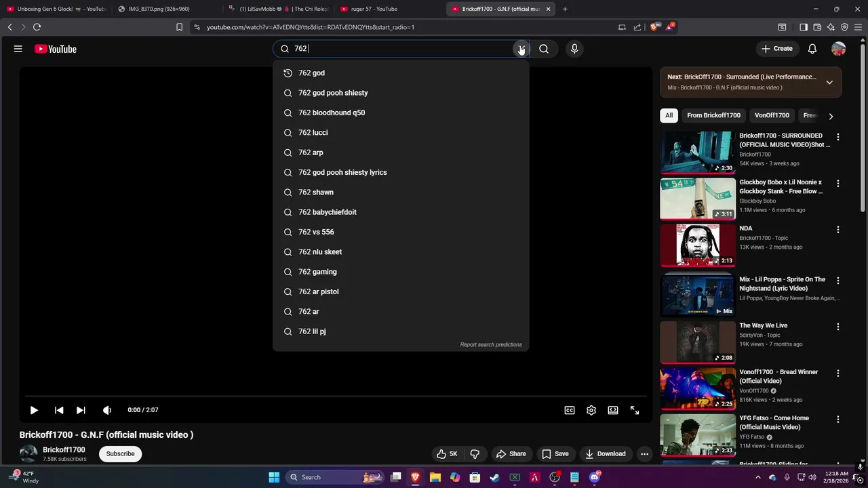Open the Brave Shields lion icon

pyautogui.click(x=654, y=27)
